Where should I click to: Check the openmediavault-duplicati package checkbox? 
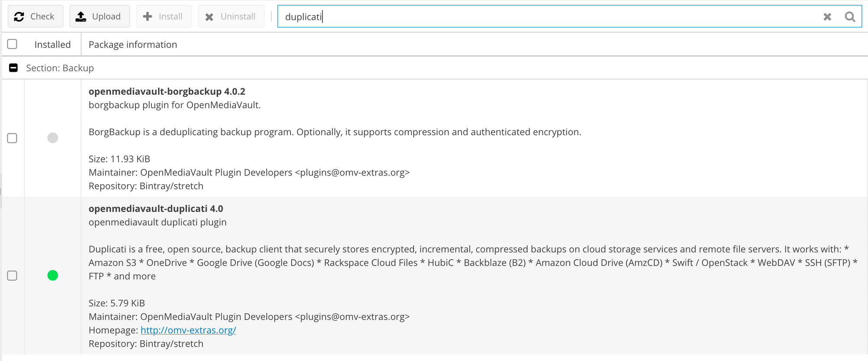12,276
